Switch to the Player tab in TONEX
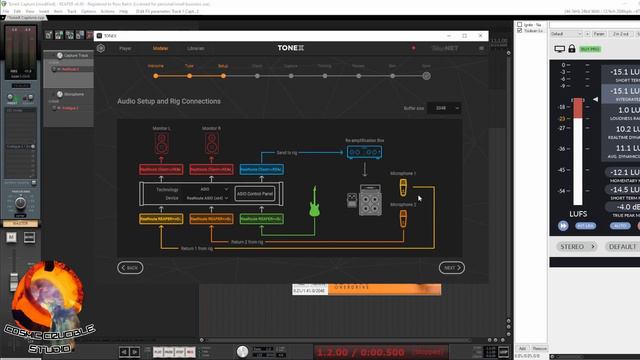640x360 pixels. [x=125, y=48]
